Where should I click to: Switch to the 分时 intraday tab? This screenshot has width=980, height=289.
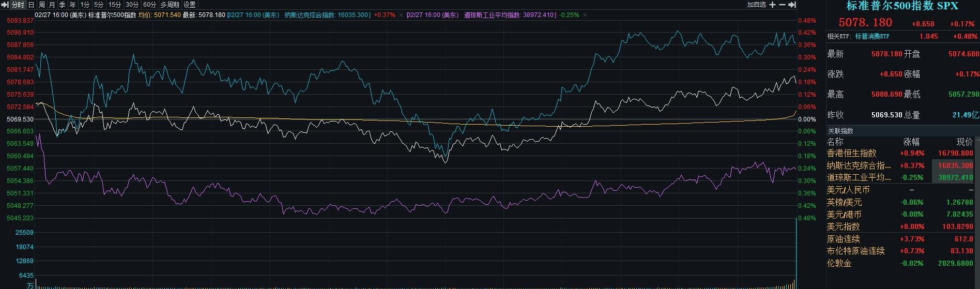pos(18,5)
